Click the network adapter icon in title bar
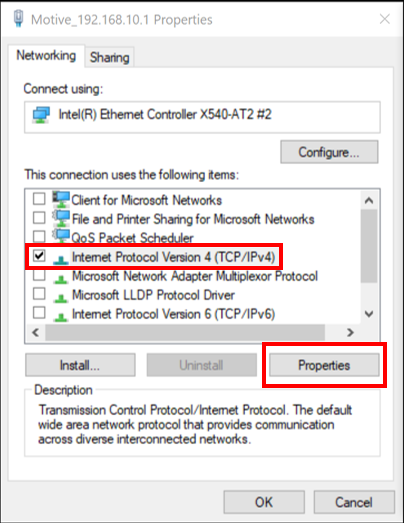This screenshot has height=523, width=404. click(19, 18)
